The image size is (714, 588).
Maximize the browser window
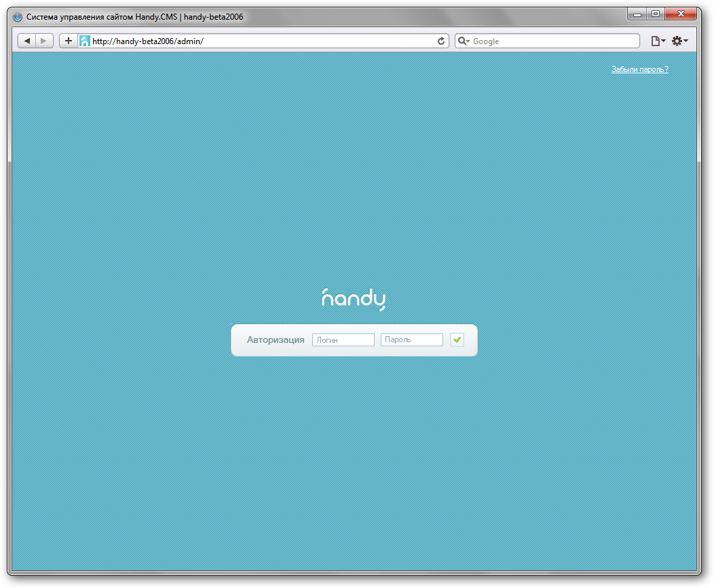point(656,14)
